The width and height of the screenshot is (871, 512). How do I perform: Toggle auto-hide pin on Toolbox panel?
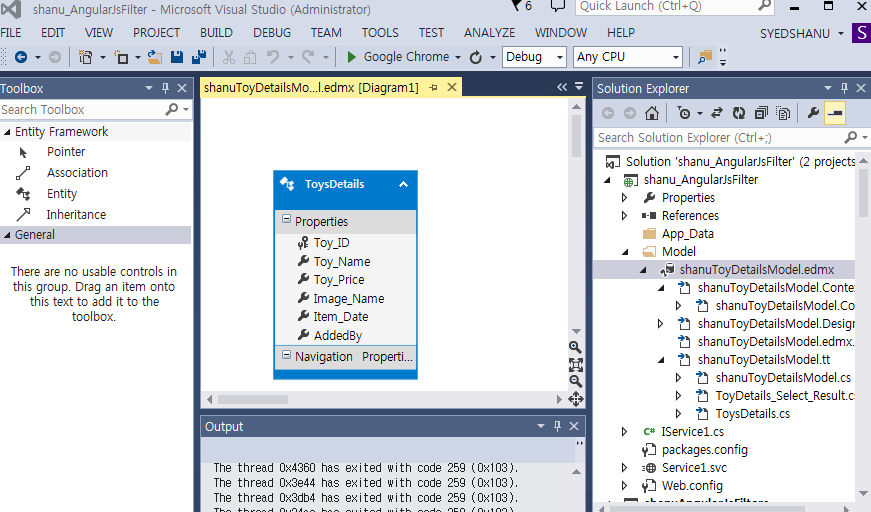click(165, 88)
